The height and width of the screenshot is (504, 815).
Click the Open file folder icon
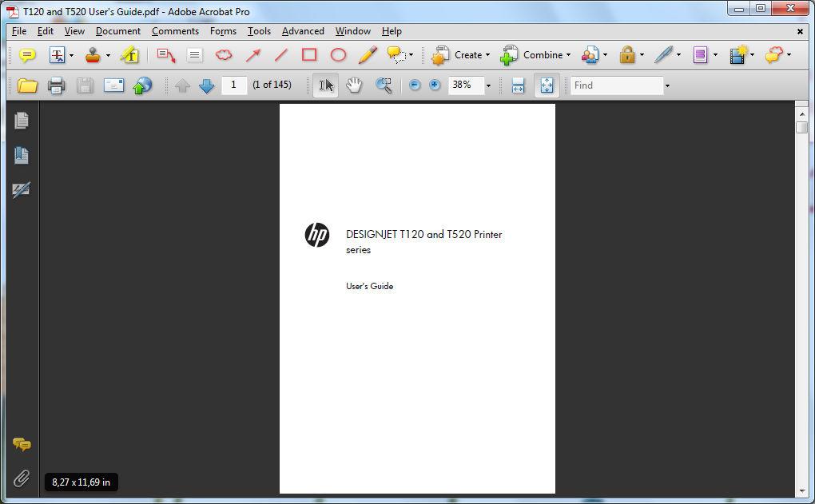click(x=27, y=85)
